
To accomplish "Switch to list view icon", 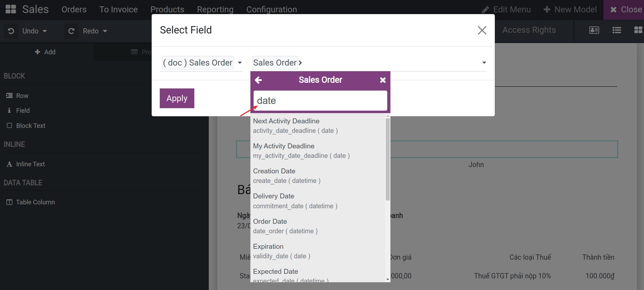I will (x=616, y=30).
